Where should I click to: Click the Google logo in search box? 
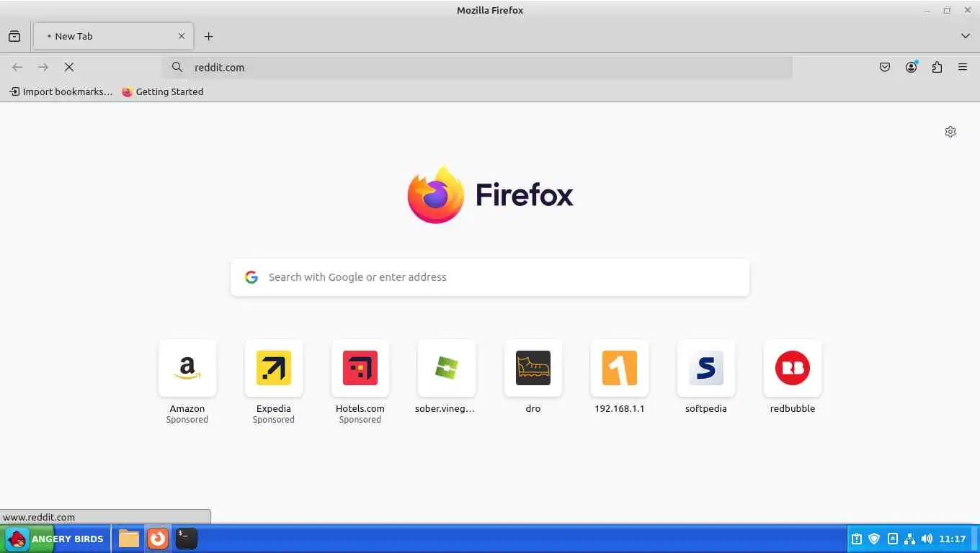coord(251,277)
